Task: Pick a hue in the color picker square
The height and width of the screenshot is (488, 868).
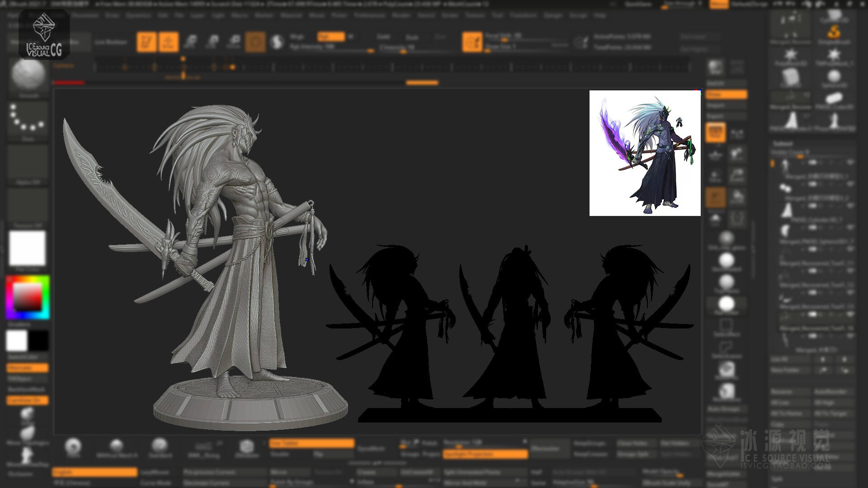Action: (x=28, y=297)
